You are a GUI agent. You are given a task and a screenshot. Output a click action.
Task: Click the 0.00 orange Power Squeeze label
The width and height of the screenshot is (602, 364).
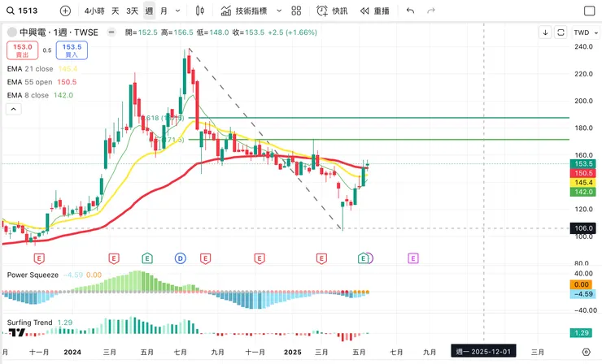(x=582, y=284)
